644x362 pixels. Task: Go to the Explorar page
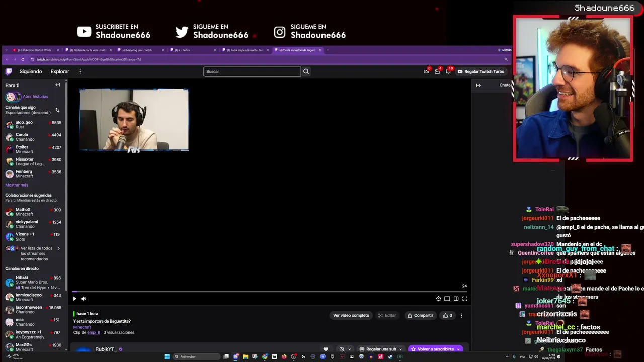pos(60,71)
